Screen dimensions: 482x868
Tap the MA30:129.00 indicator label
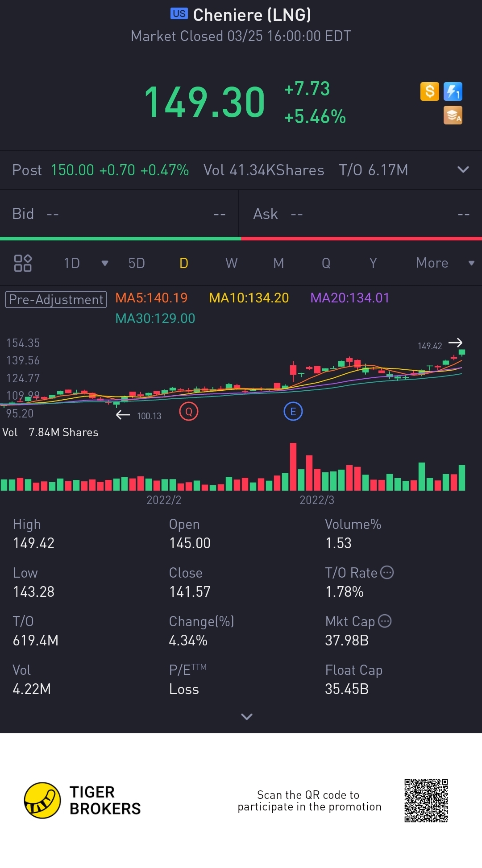tap(155, 318)
